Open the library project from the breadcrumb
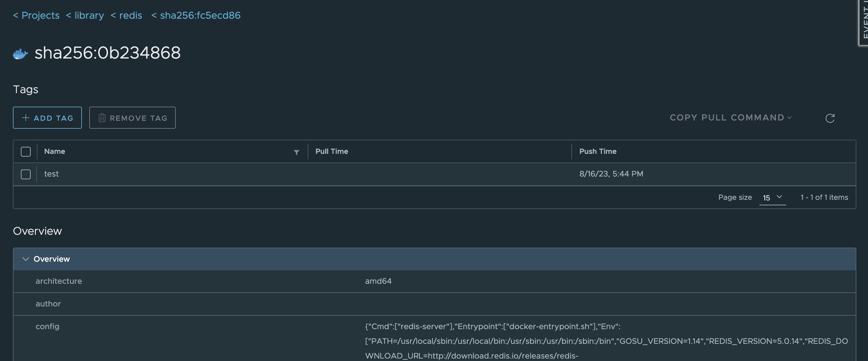This screenshot has width=868, height=361. pyautogui.click(x=85, y=15)
